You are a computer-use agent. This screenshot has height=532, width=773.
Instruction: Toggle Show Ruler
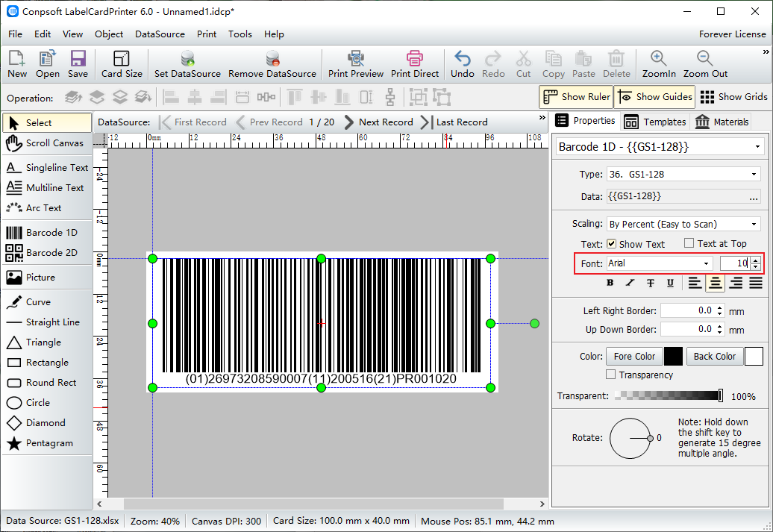(576, 97)
